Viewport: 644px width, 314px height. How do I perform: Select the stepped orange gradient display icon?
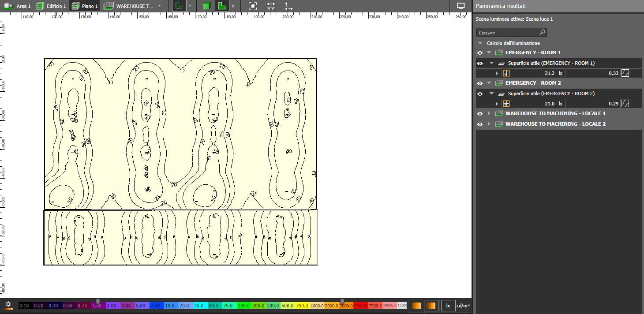tap(431, 305)
